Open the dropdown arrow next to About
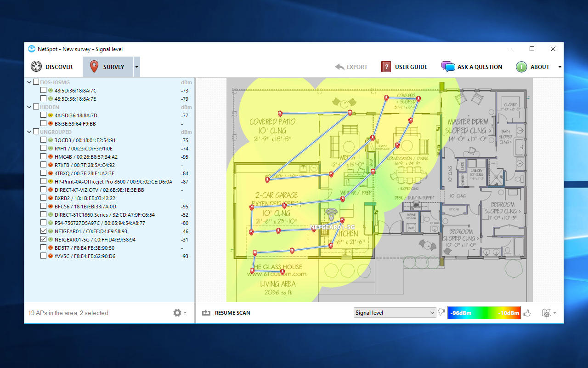 pos(560,67)
